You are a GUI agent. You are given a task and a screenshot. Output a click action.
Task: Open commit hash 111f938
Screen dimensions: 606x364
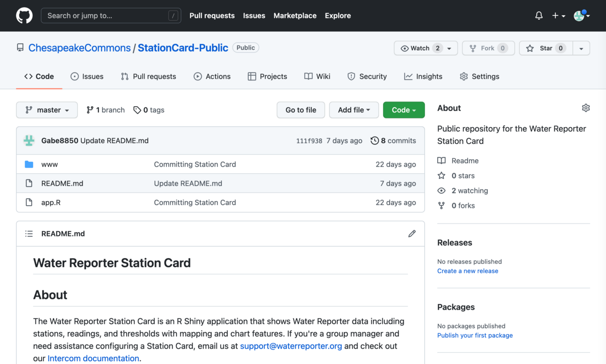[309, 141]
